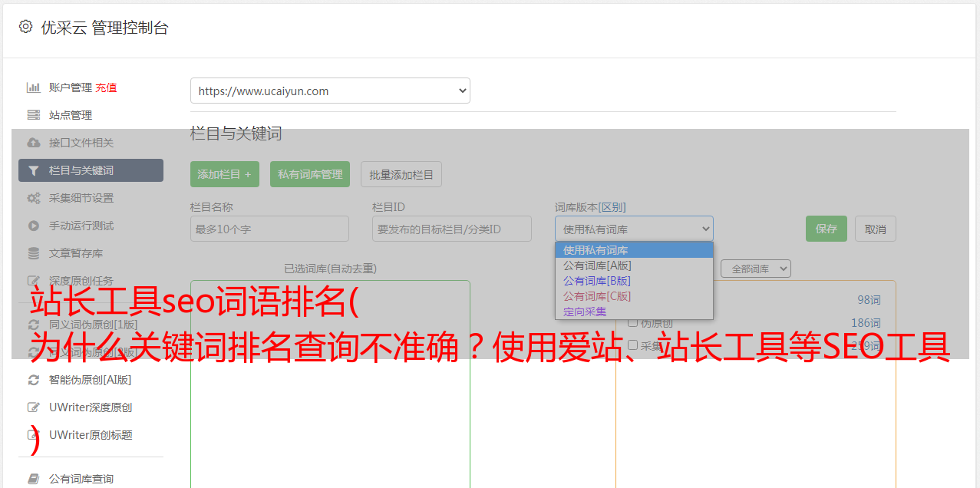Choose 公有词库[A版] option
The image size is (980, 488).
pos(634,265)
